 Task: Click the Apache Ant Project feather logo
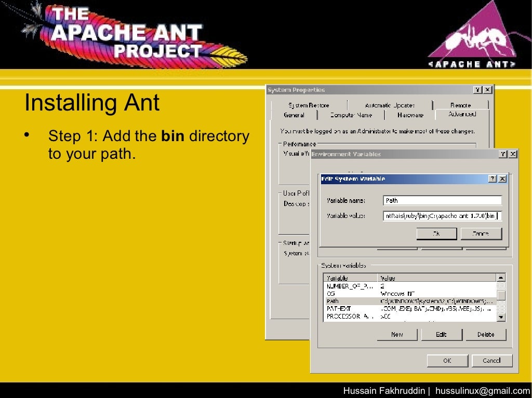point(136,36)
